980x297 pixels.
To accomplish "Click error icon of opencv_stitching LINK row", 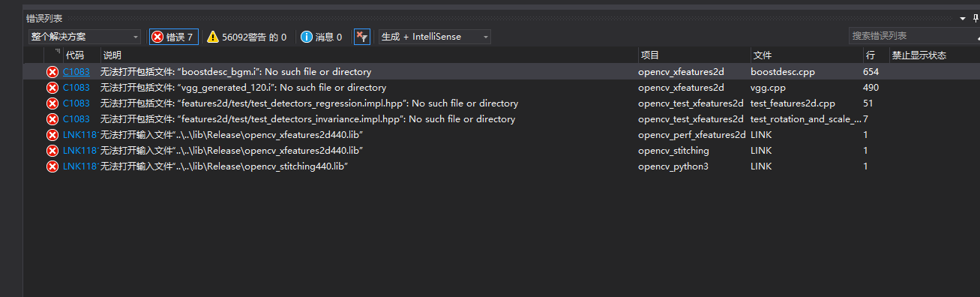I will [52, 151].
